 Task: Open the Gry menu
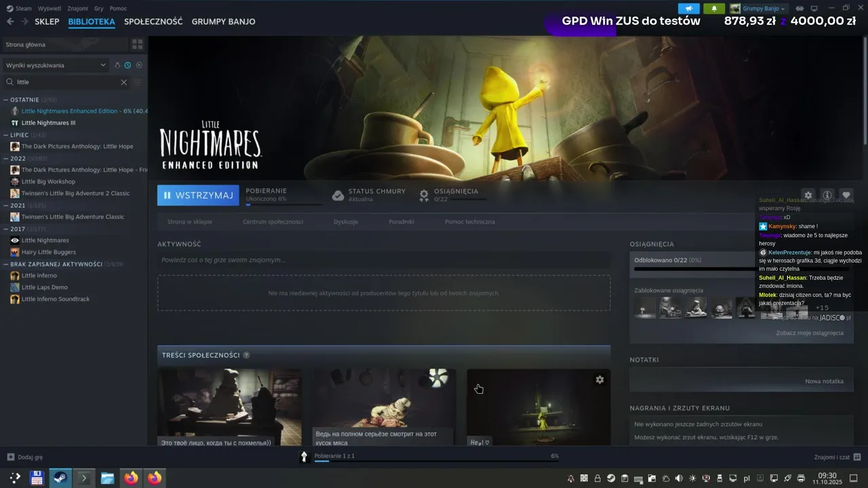click(99, 9)
